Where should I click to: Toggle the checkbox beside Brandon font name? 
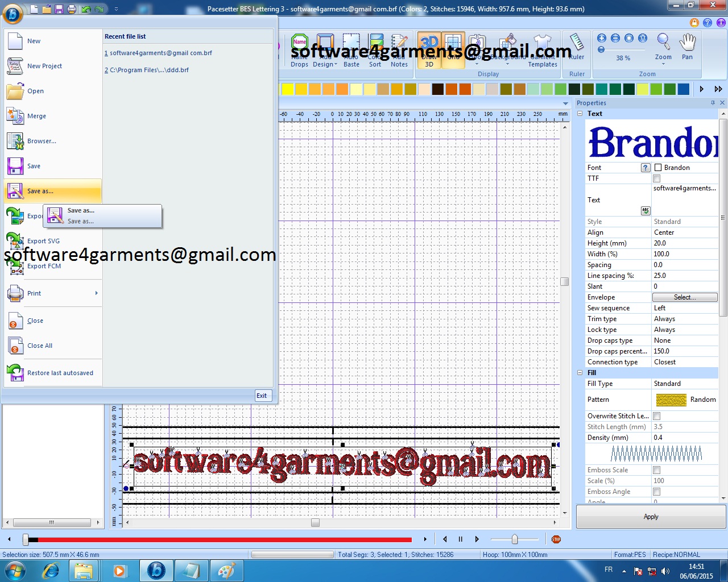(x=658, y=168)
